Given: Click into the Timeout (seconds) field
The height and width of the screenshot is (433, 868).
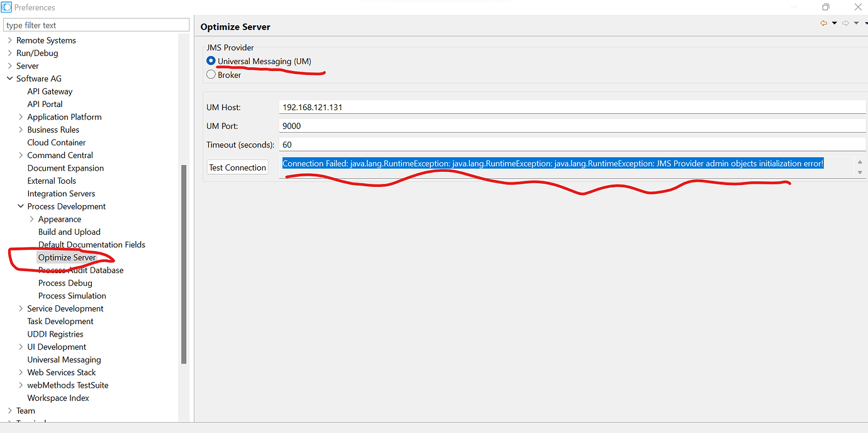Looking at the screenshot, I should pos(572,145).
